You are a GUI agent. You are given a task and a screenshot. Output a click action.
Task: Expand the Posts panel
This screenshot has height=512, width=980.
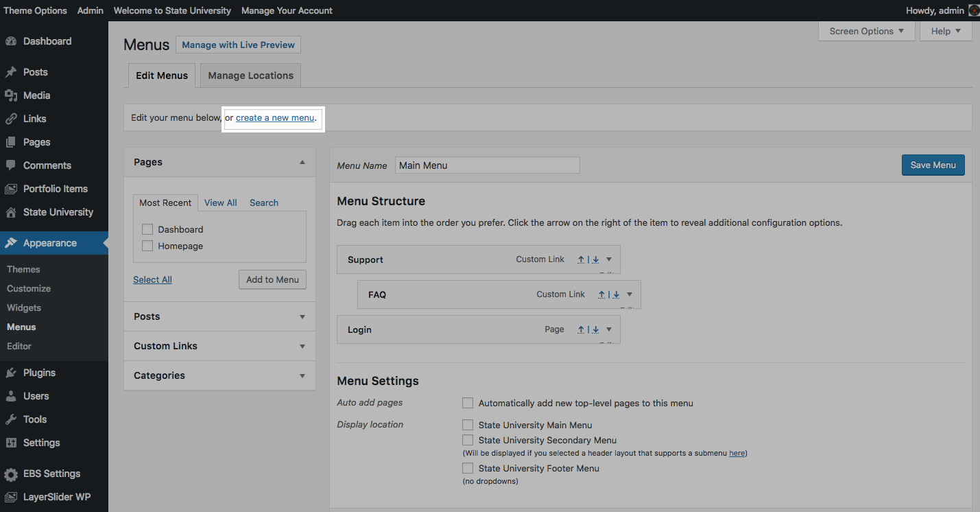click(302, 316)
